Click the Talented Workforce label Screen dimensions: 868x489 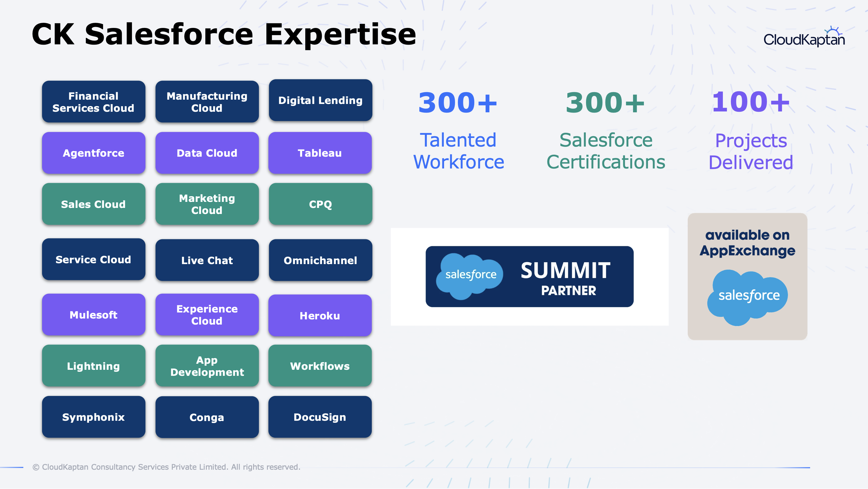click(x=458, y=151)
